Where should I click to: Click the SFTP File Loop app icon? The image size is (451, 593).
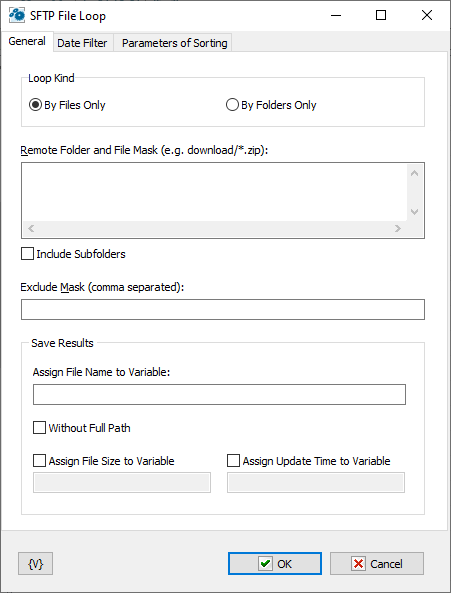[x=17, y=16]
